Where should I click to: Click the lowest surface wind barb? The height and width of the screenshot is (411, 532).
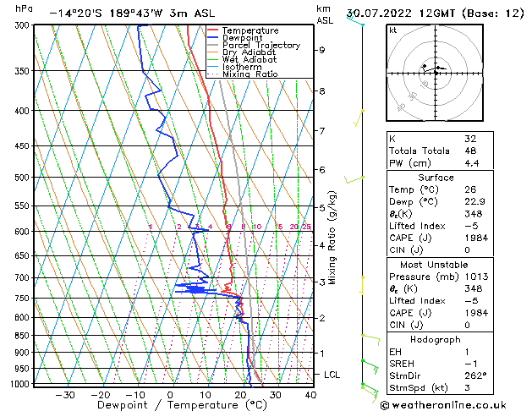[370, 392]
